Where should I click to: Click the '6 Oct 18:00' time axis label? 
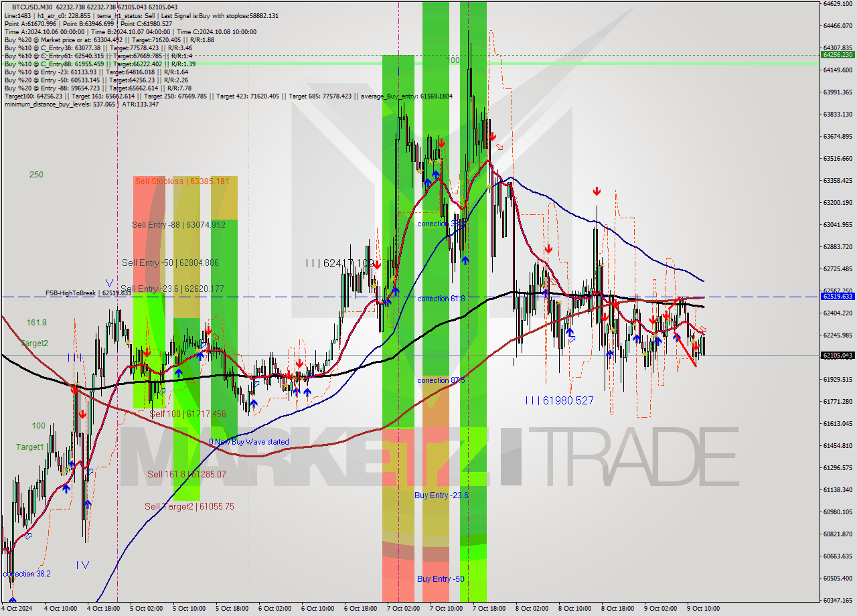[x=360, y=609]
